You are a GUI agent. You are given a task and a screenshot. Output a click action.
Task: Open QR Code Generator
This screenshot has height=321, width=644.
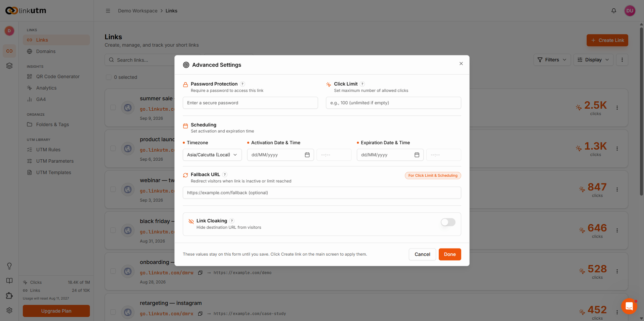pos(56,76)
